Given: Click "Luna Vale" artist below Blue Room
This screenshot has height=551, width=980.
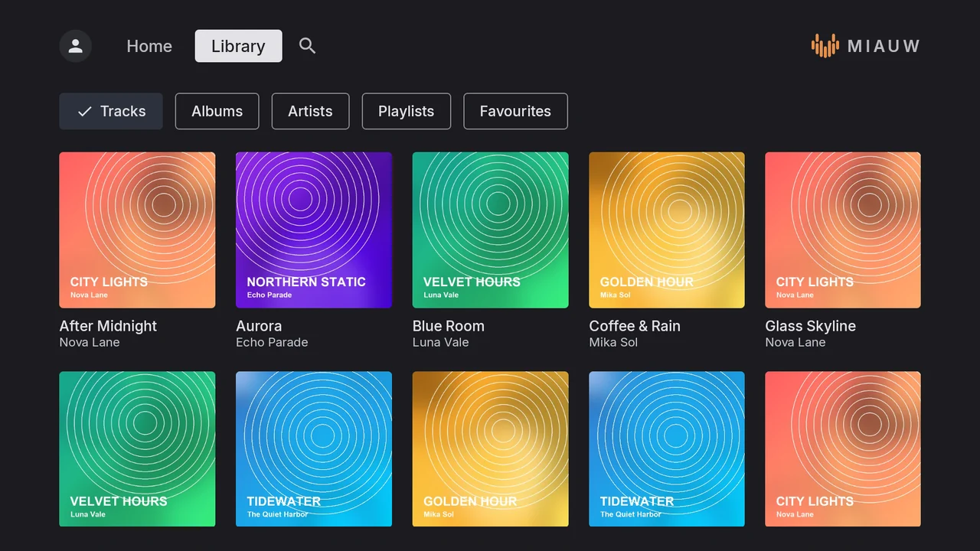Looking at the screenshot, I should (x=440, y=343).
